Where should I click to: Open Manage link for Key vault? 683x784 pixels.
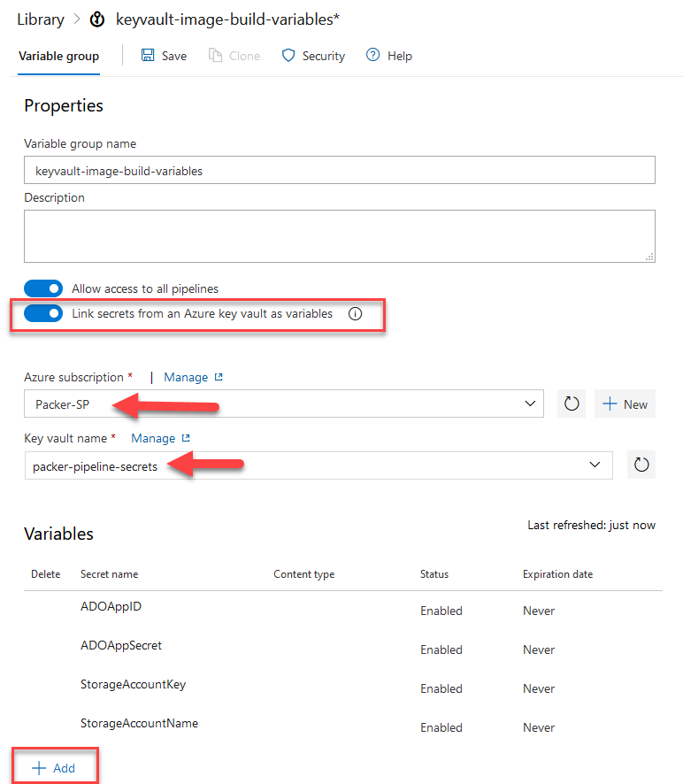[x=155, y=437]
